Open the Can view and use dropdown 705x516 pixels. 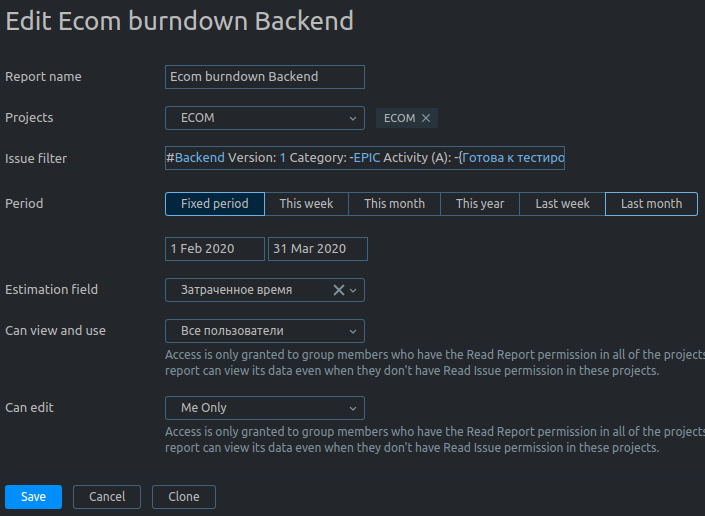point(264,331)
